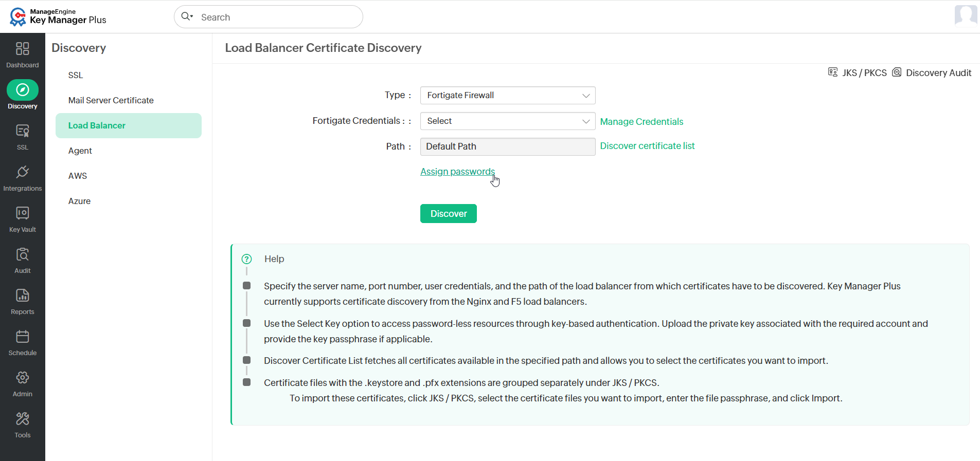Open the Admin gear icon
The image size is (980, 461).
(23, 378)
